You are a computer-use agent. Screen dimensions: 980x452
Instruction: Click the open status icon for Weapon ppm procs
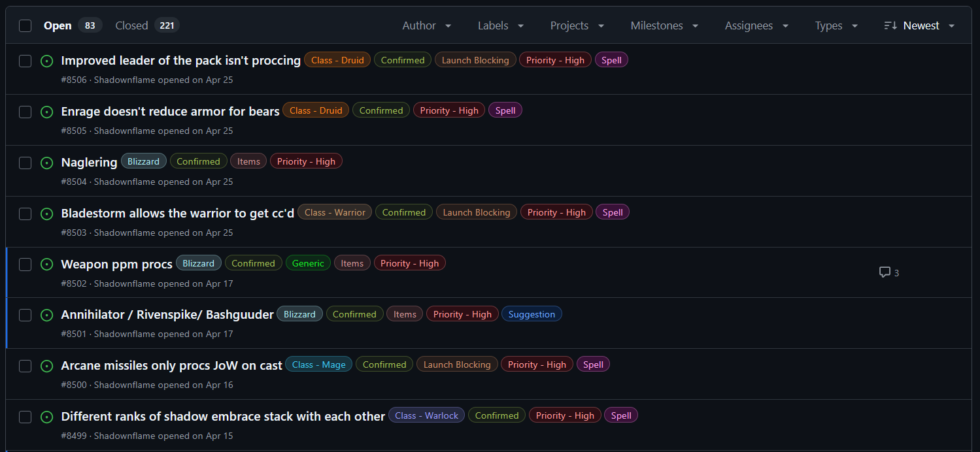(46, 265)
